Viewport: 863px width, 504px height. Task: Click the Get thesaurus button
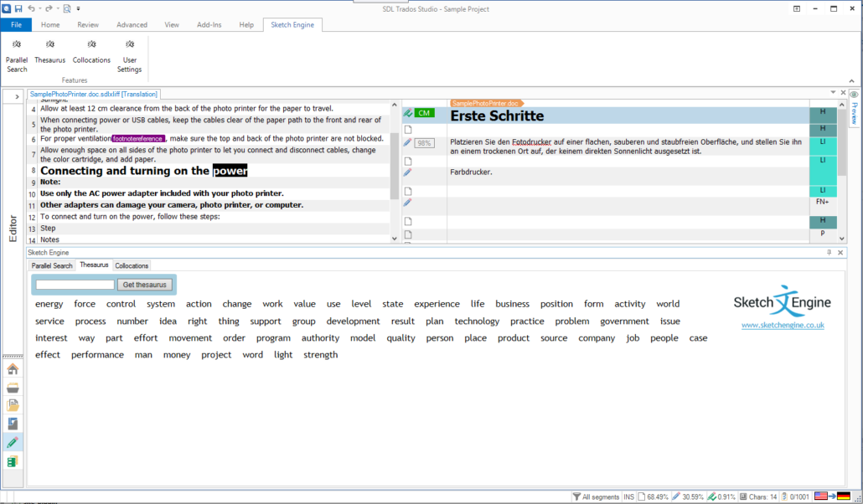click(x=145, y=285)
